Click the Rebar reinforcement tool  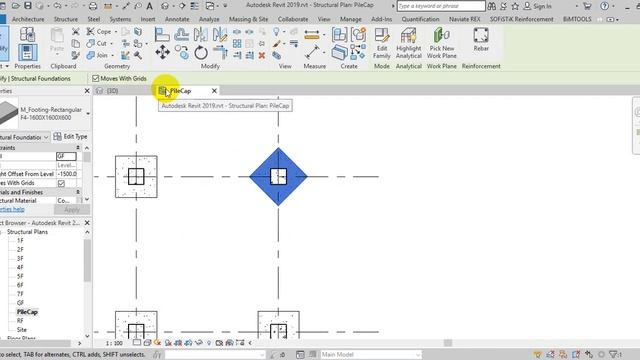coord(481,40)
